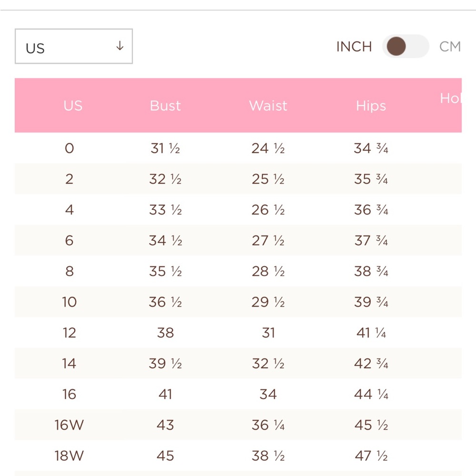Click the brown toggle knob
Image resolution: width=476 pixels, height=476 pixels.
click(x=396, y=47)
